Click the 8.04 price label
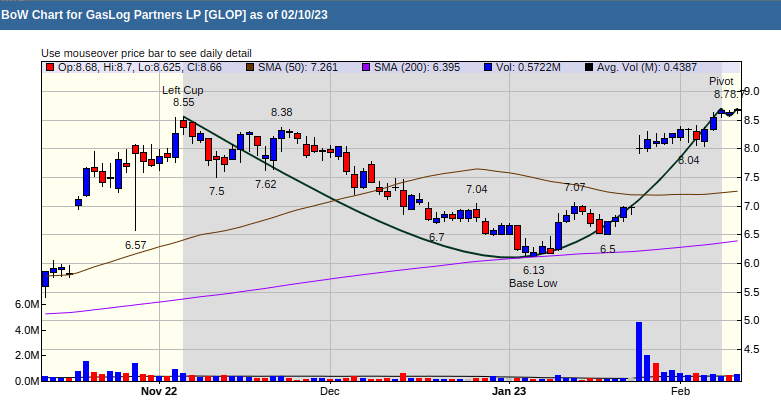This screenshot has height=411, width=781. (x=688, y=160)
